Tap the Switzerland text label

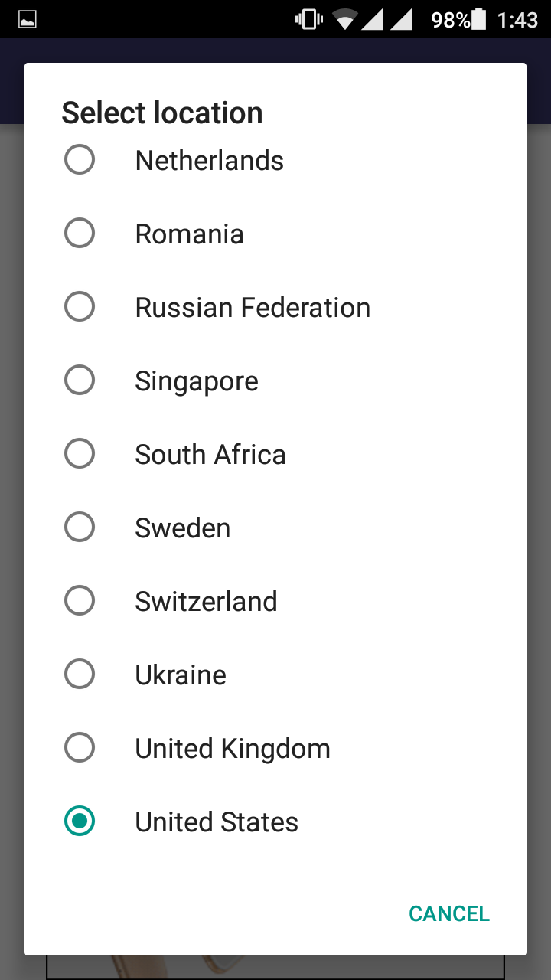point(206,602)
